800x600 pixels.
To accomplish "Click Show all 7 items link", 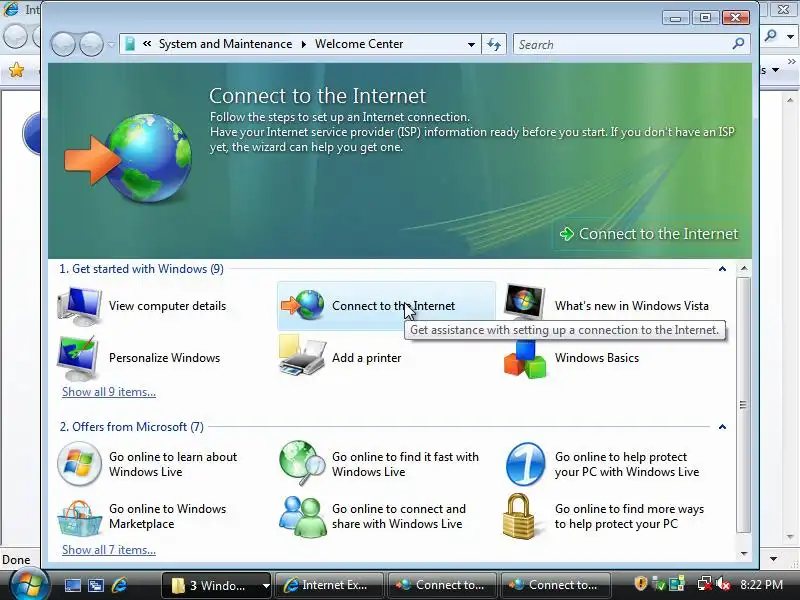I will pyautogui.click(x=109, y=549).
